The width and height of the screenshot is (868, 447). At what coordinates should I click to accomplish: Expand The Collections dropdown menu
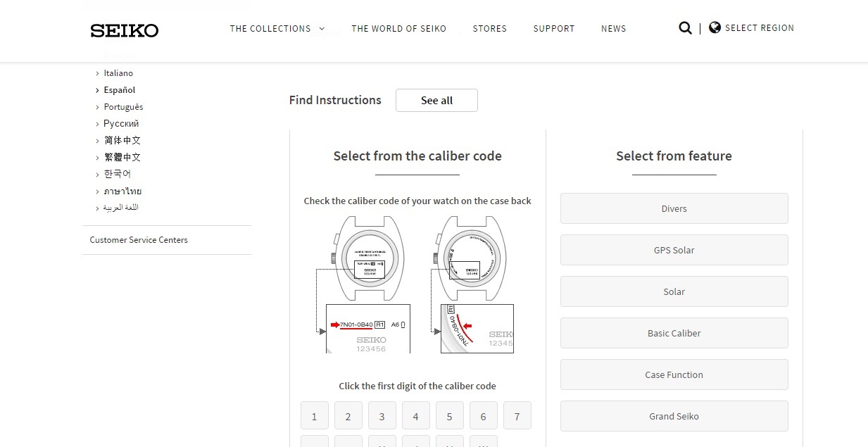[277, 29]
